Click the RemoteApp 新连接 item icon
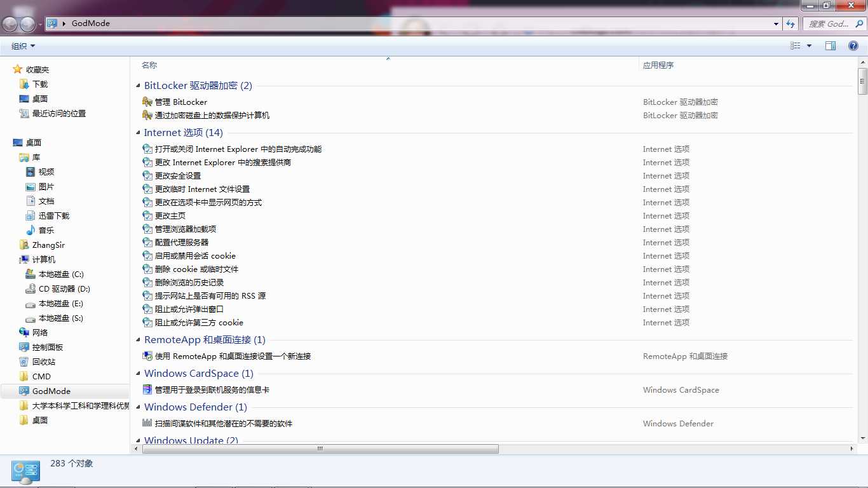Image resolution: width=868 pixels, height=488 pixels. tap(147, 356)
